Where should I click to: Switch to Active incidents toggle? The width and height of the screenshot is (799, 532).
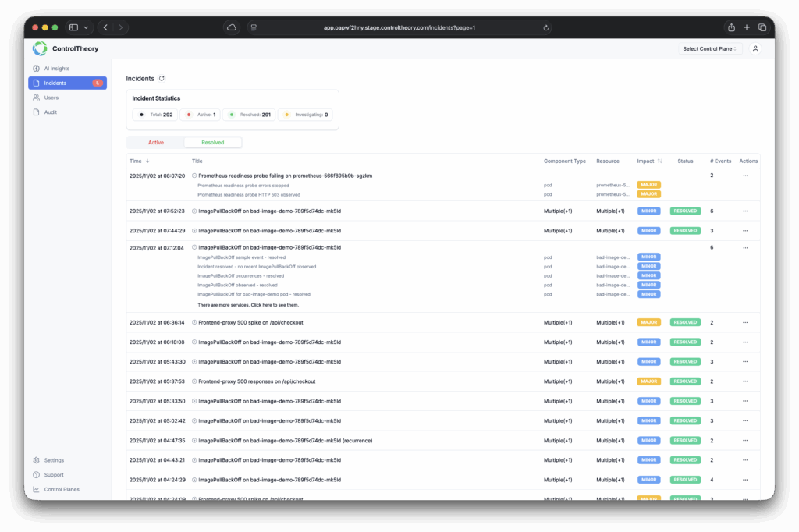tap(156, 143)
